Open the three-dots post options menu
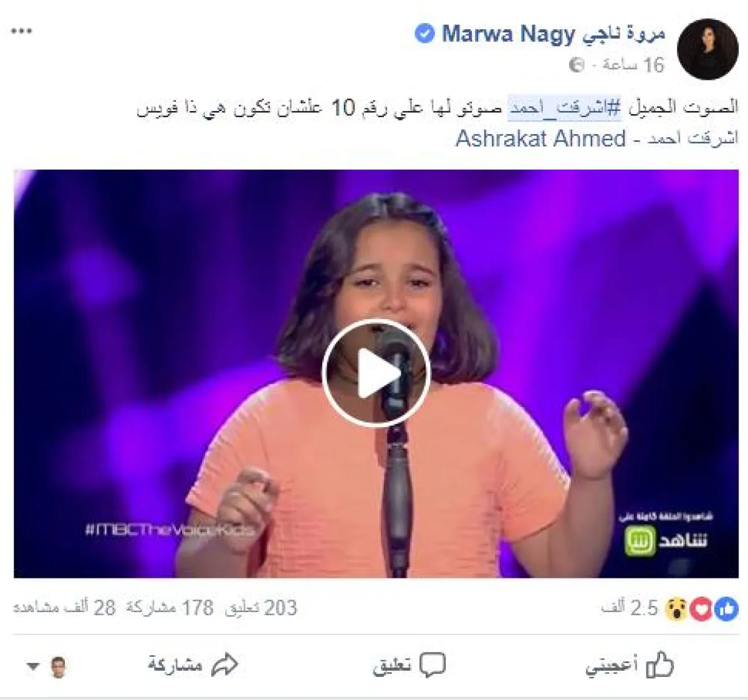Screen dimensions: 748x700 click(x=22, y=31)
